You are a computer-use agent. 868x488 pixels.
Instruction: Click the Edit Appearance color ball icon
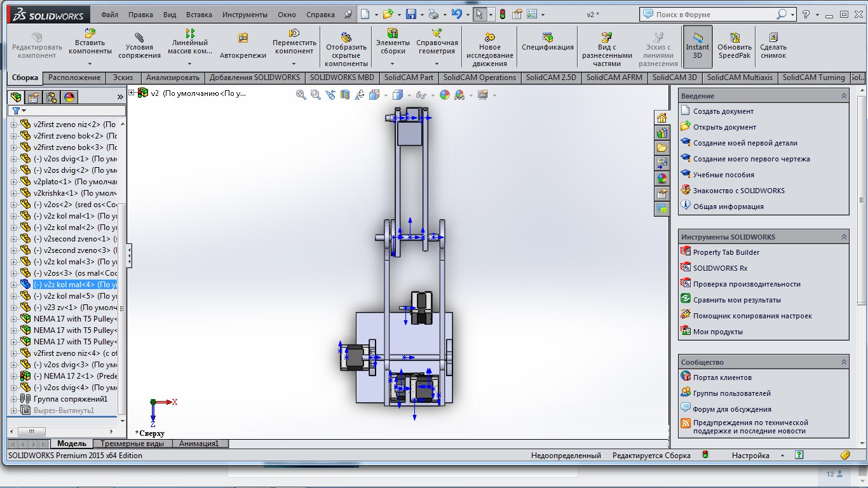click(x=444, y=95)
